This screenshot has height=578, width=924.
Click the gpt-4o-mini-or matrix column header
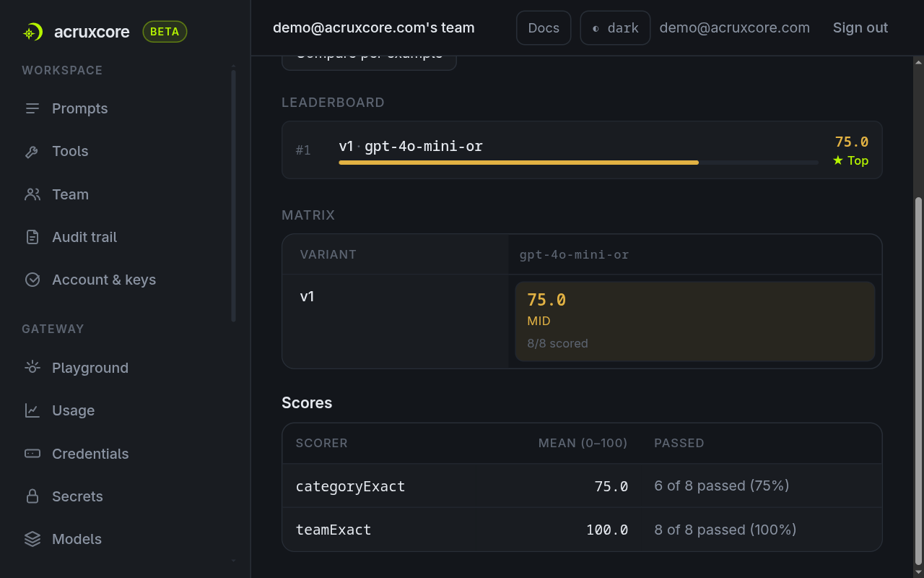[x=574, y=254]
